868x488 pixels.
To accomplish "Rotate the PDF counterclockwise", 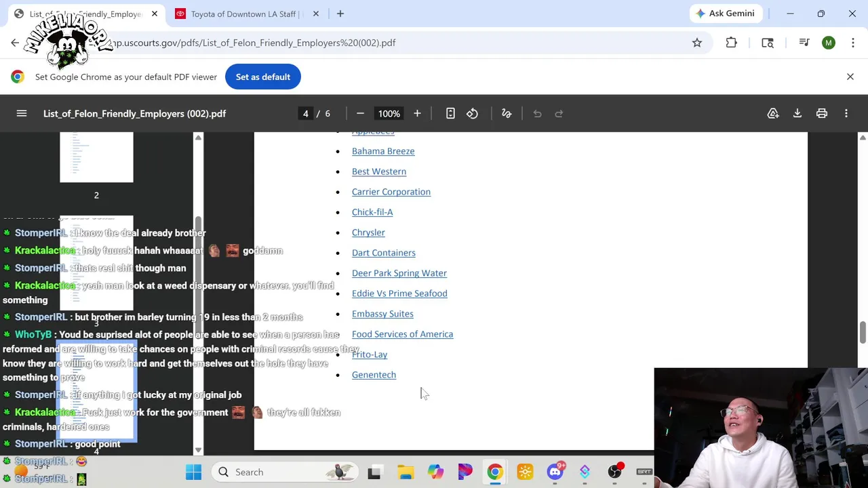I will tap(472, 114).
